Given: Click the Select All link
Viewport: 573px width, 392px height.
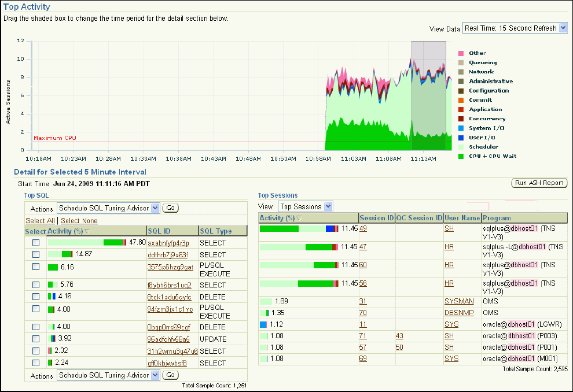Looking at the screenshot, I should pyautogui.click(x=40, y=220).
